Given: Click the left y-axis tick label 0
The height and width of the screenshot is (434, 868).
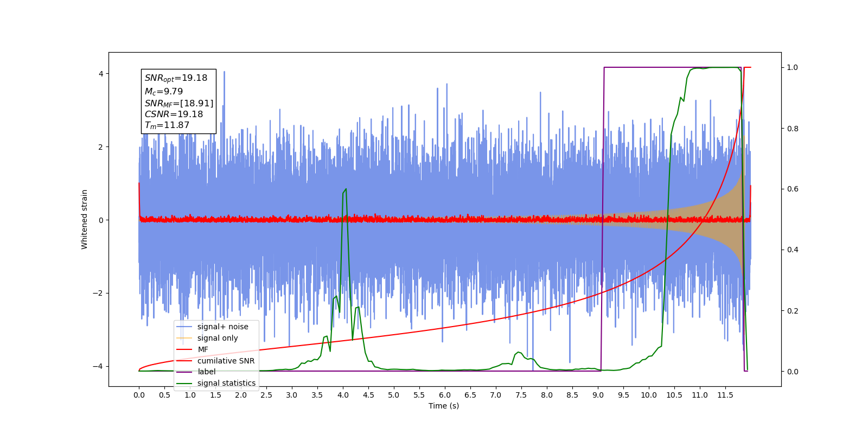Looking at the screenshot, I should (x=100, y=220).
